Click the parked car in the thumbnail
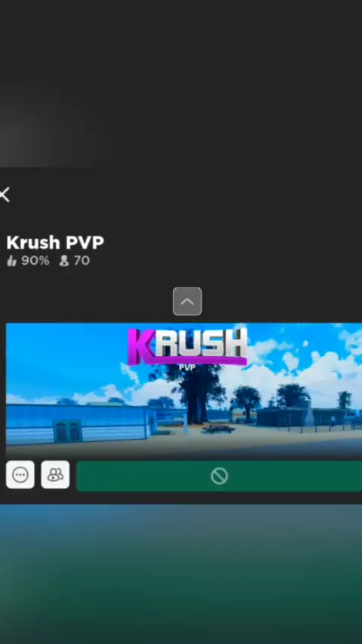The height and width of the screenshot is (644, 362). click(x=218, y=429)
